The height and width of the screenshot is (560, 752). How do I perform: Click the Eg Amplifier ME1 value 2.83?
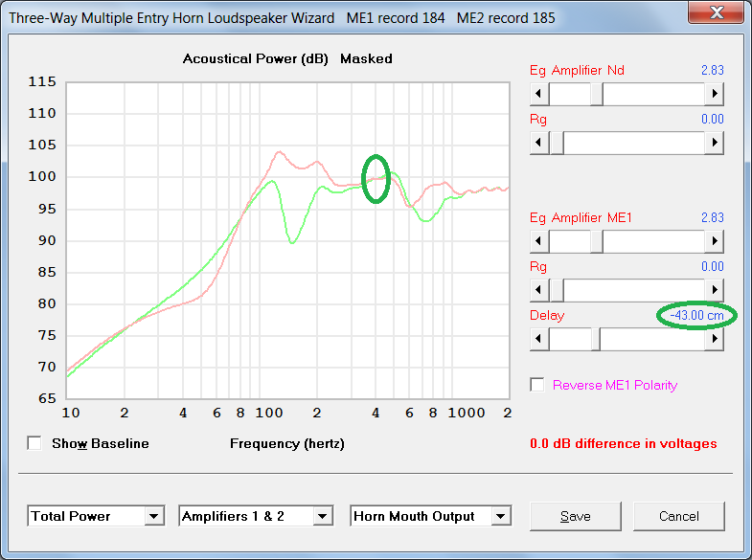coord(712,217)
